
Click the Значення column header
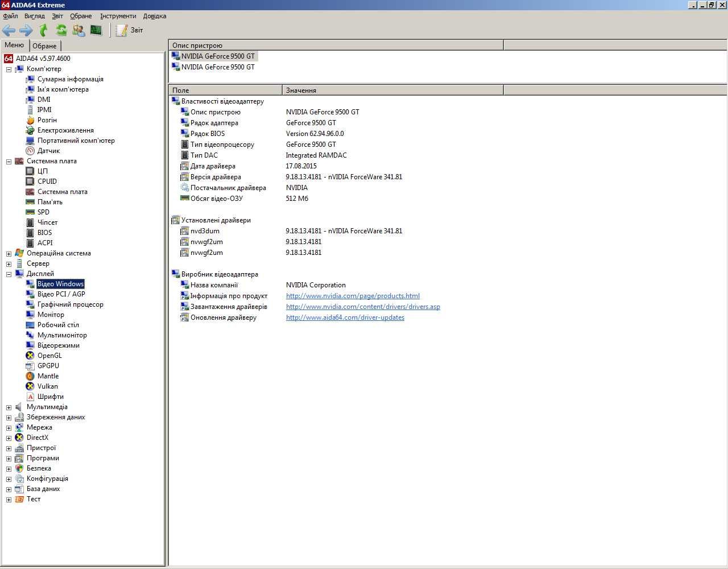393,90
